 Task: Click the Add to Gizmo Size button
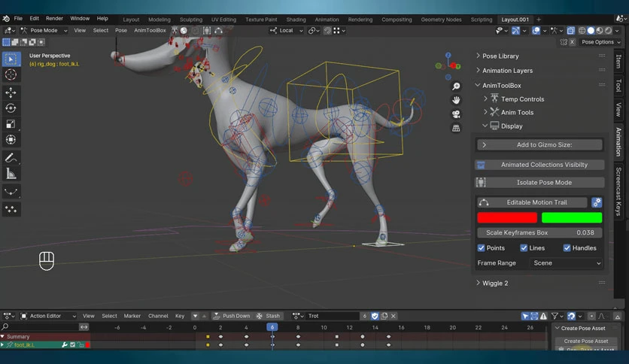click(539, 144)
